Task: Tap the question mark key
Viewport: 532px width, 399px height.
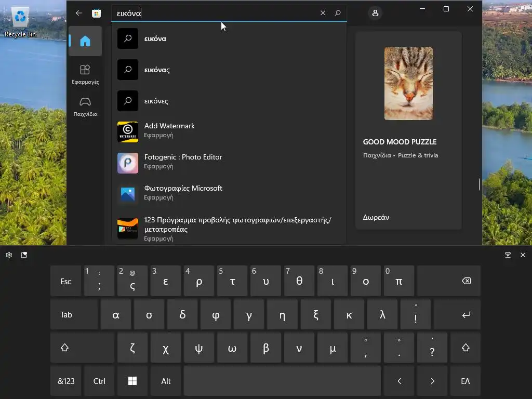Action: click(x=432, y=348)
